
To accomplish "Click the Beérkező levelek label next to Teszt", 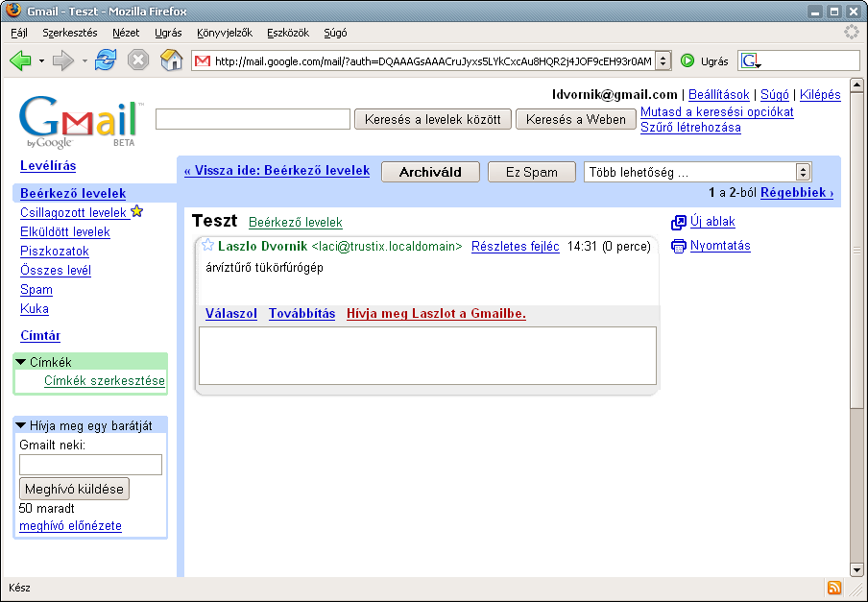I will tap(296, 223).
